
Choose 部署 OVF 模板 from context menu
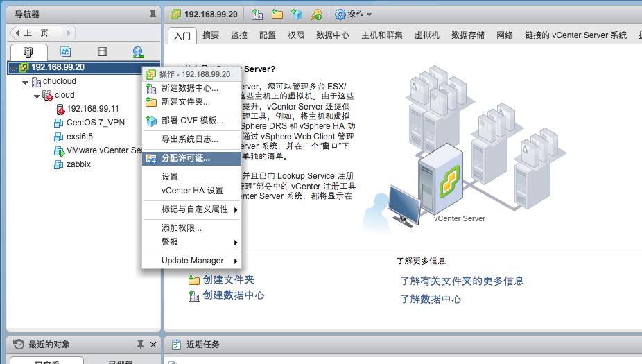[191, 121]
